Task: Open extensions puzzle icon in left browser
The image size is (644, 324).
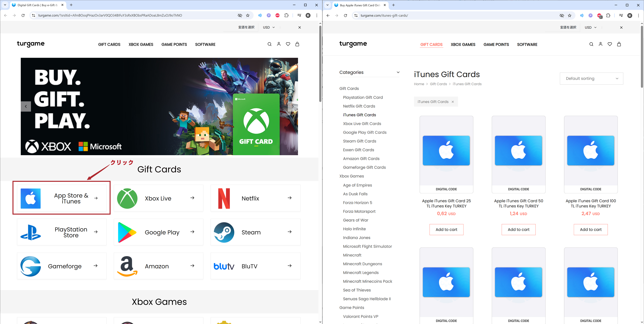Action: (x=286, y=15)
